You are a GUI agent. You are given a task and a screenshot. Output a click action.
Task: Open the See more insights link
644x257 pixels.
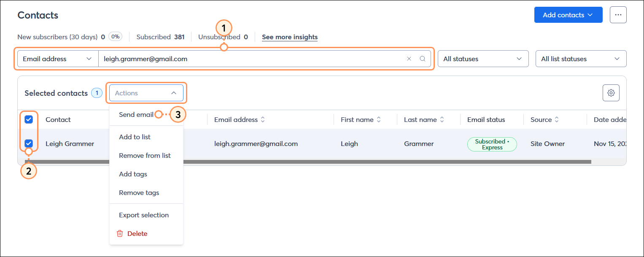290,37
